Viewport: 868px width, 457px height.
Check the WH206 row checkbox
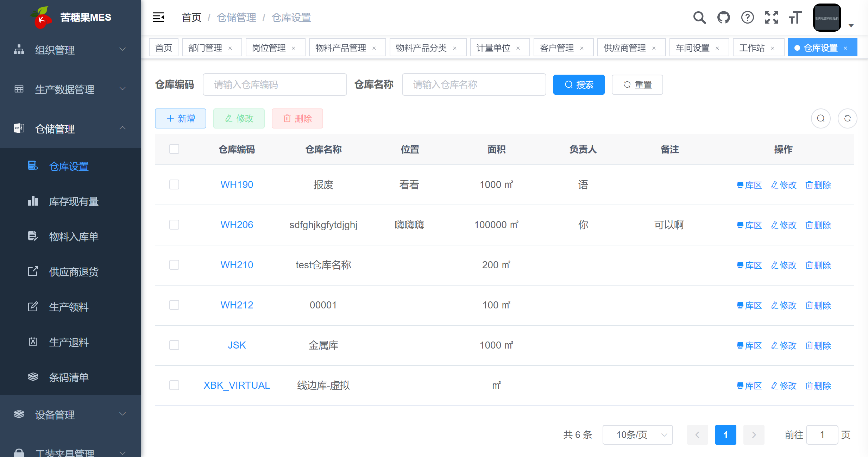[174, 225]
